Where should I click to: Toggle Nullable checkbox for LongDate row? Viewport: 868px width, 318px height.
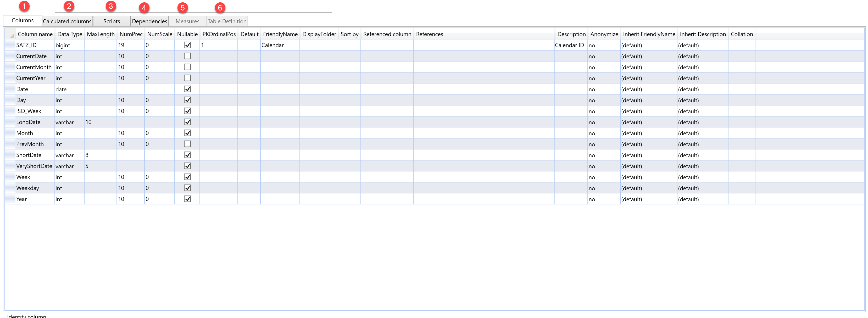[187, 122]
